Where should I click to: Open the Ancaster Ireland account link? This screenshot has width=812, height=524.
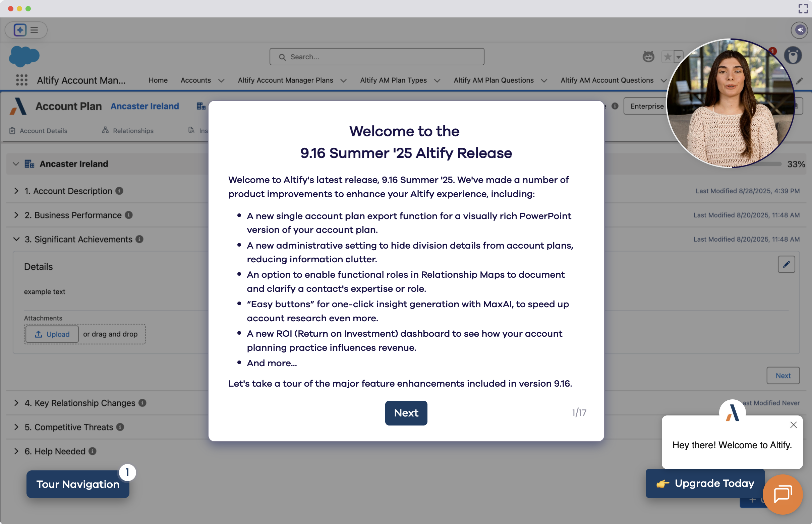(x=145, y=106)
